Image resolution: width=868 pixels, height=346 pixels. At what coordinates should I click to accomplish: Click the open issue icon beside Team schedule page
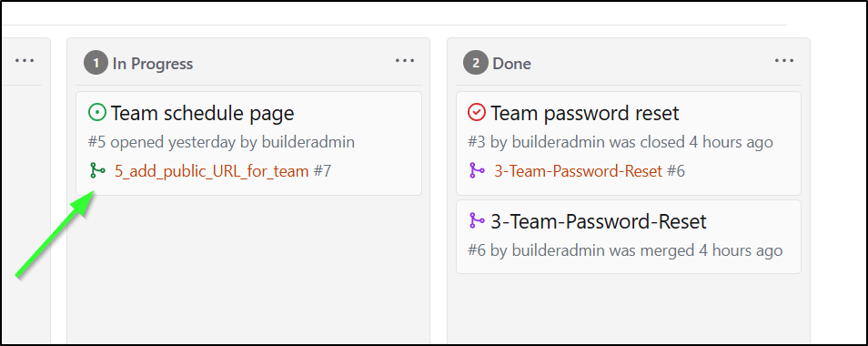(x=96, y=113)
